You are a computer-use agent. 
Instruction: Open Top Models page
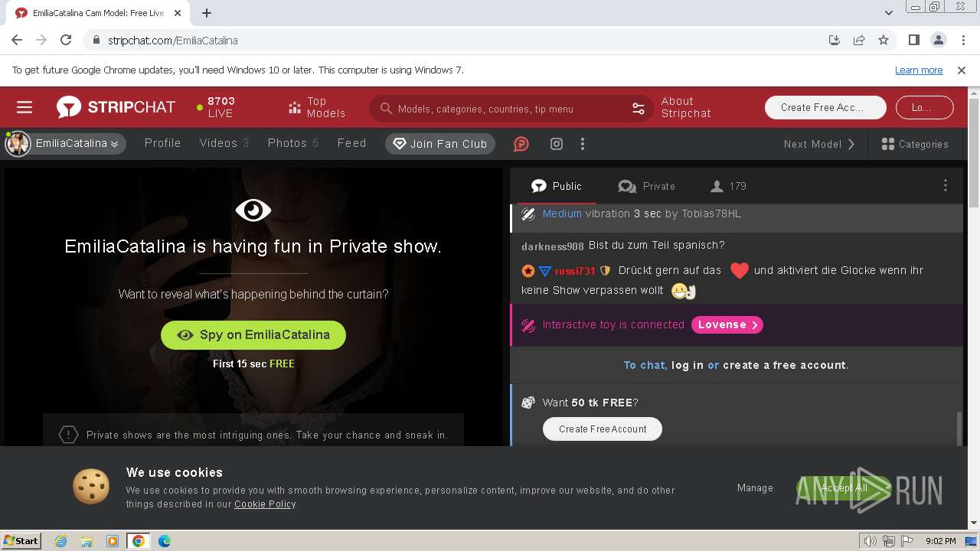click(x=317, y=107)
